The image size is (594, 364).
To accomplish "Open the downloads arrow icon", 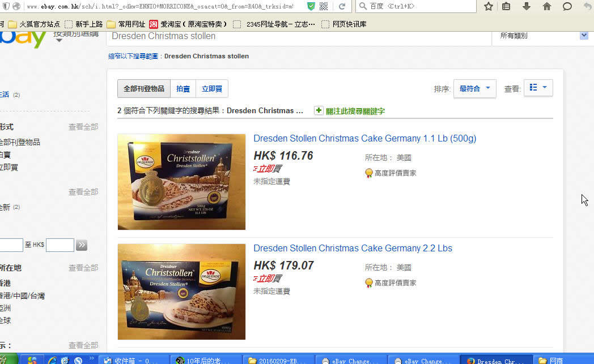I will (526, 6).
